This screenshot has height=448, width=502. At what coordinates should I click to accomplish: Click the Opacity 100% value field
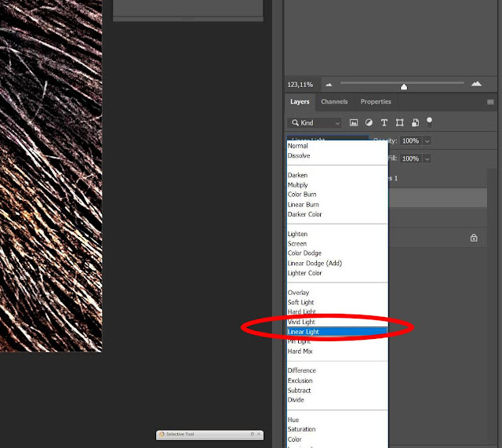pyautogui.click(x=411, y=140)
